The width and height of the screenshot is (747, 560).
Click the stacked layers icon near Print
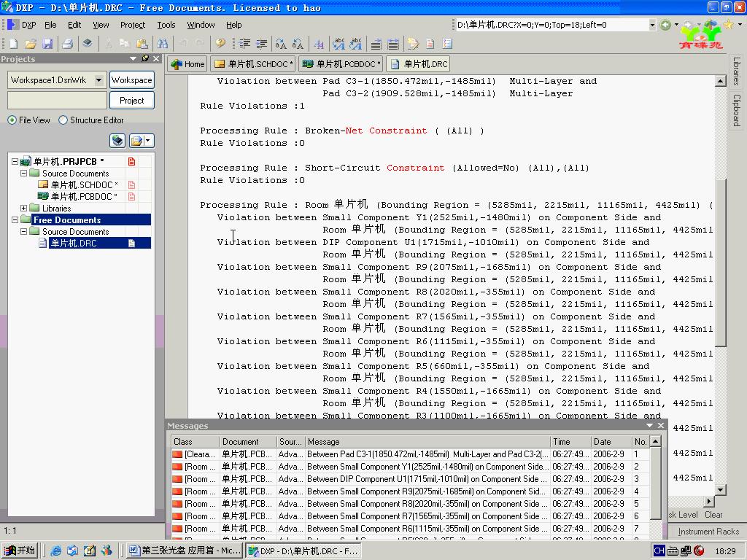[88, 43]
